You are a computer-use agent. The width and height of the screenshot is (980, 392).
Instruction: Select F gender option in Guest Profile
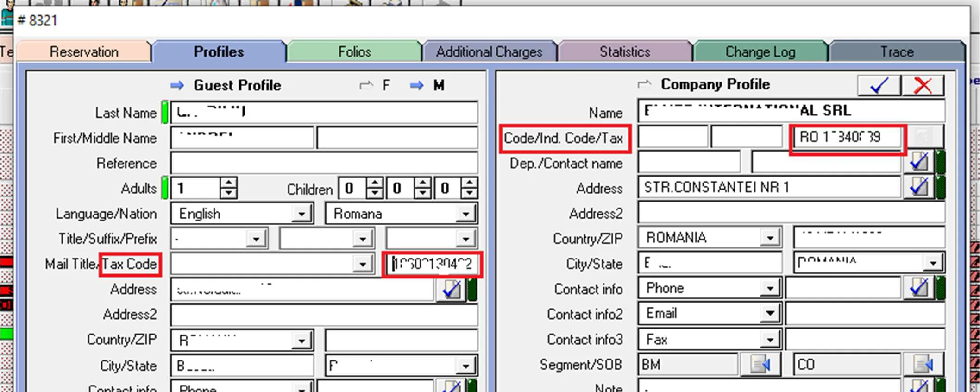[386, 85]
